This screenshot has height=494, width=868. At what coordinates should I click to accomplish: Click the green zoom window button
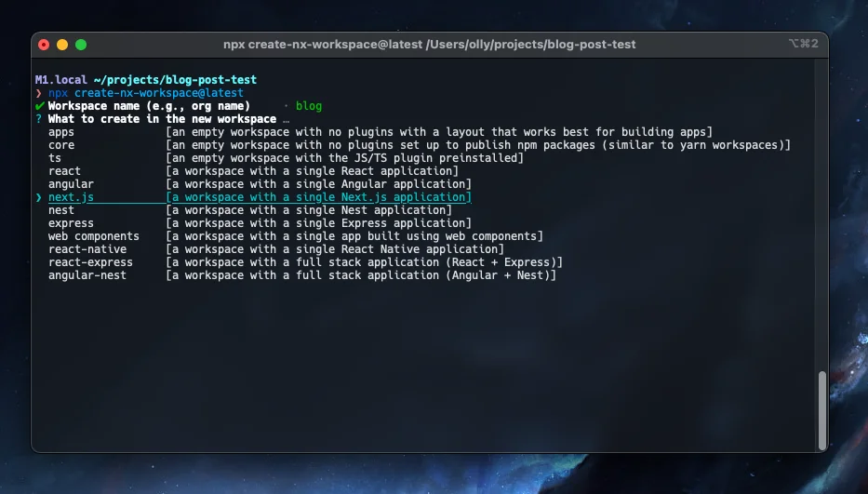[x=81, y=44]
